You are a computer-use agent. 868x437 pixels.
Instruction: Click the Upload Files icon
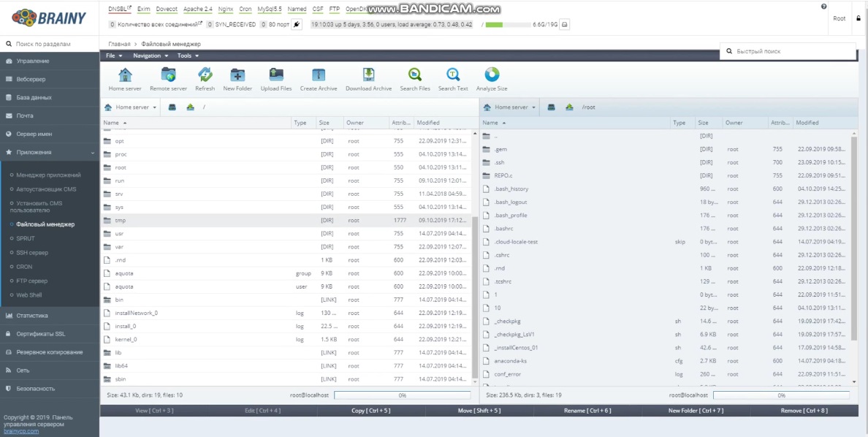click(x=276, y=75)
